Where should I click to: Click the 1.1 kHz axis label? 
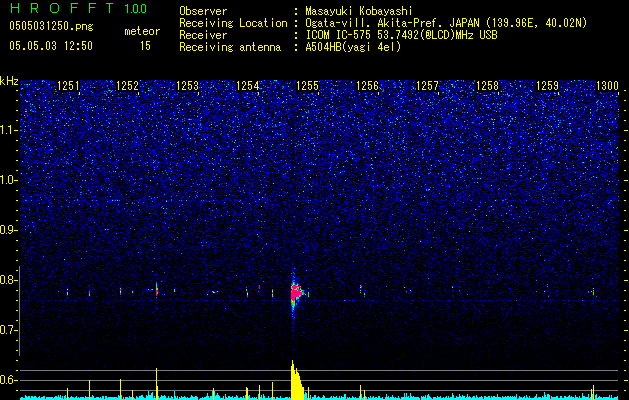point(9,130)
